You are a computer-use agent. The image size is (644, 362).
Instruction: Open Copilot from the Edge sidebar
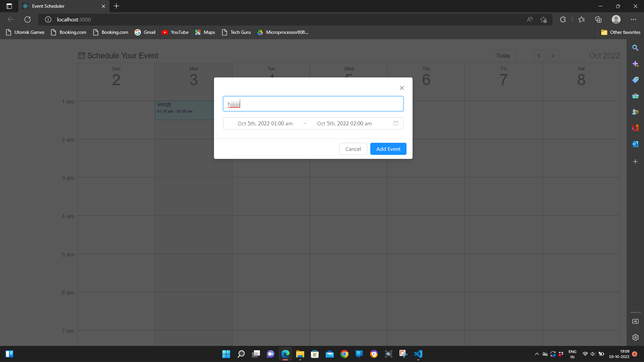point(636,64)
